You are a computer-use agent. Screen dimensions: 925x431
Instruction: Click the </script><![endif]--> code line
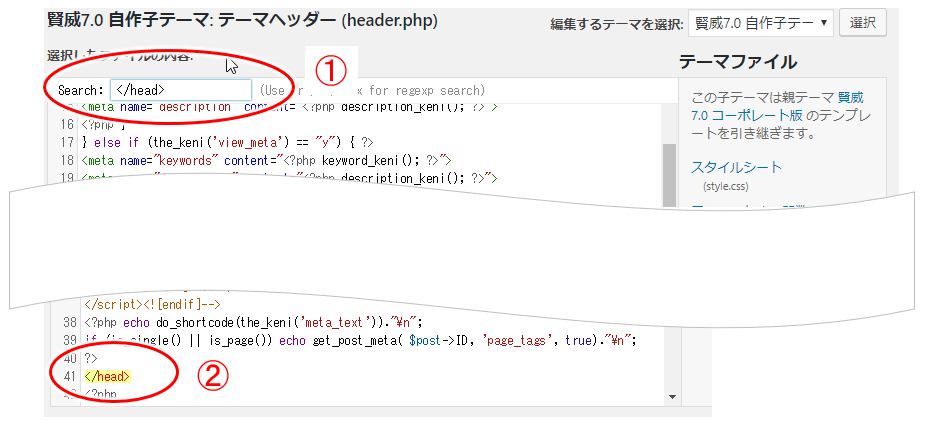pyautogui.click(x=152, y=304)
